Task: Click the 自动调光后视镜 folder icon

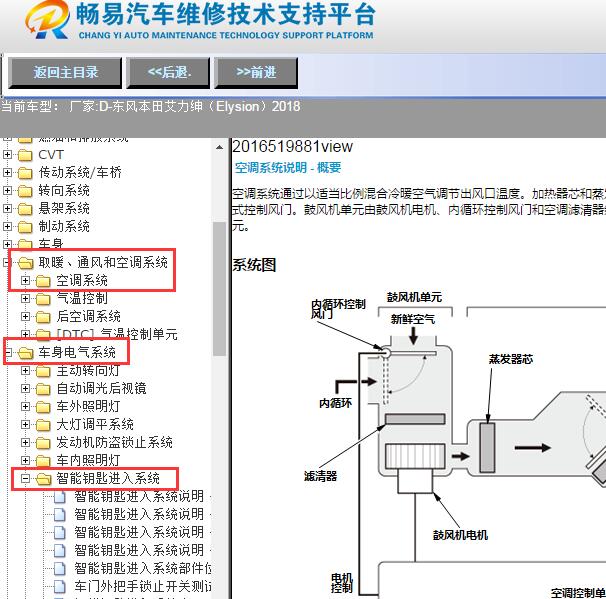Action: [x=43, y=389]
